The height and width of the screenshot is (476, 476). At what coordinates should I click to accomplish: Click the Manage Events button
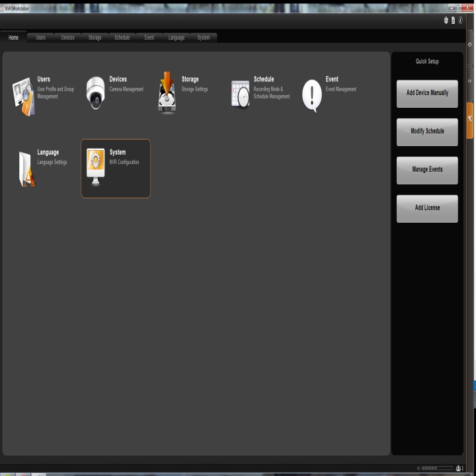[427, 170]
